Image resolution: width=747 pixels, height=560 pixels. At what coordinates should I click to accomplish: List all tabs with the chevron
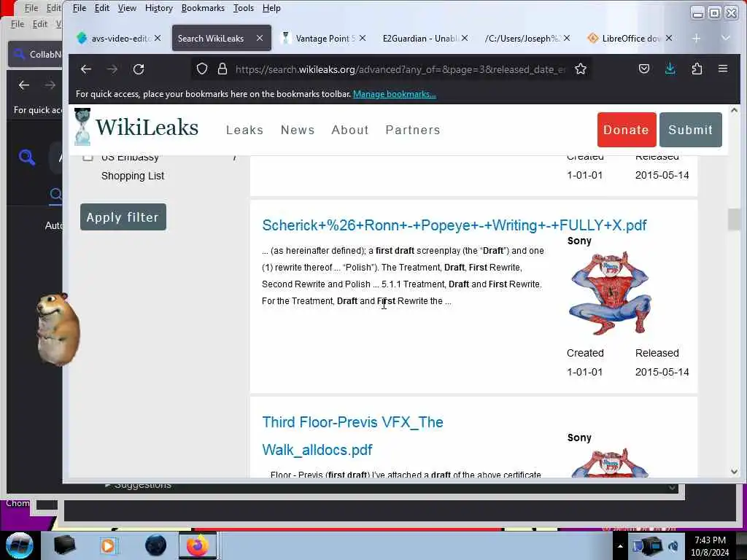(726, 38)
